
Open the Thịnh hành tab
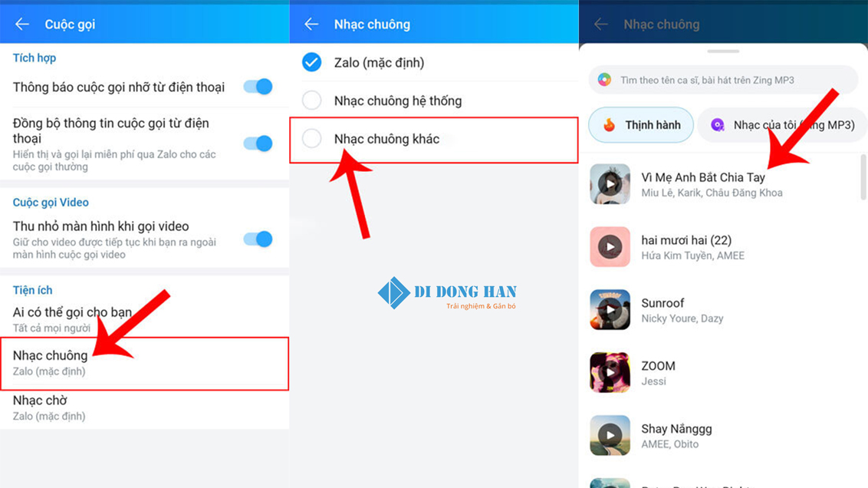(x=641, y=125)
